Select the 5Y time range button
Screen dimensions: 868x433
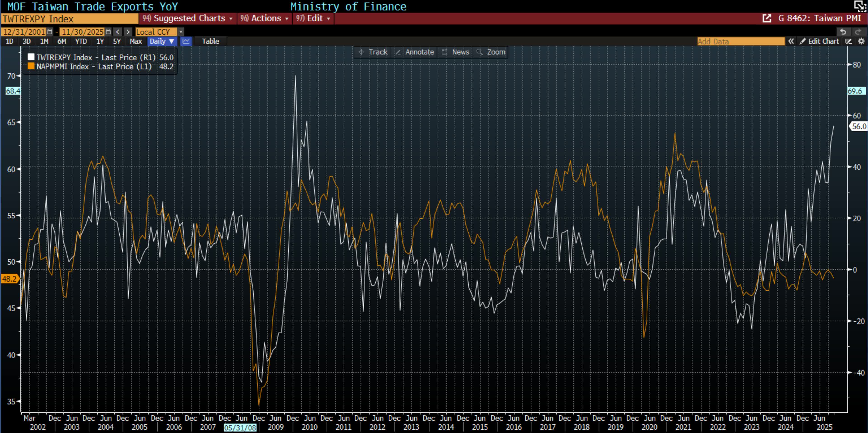117,41
